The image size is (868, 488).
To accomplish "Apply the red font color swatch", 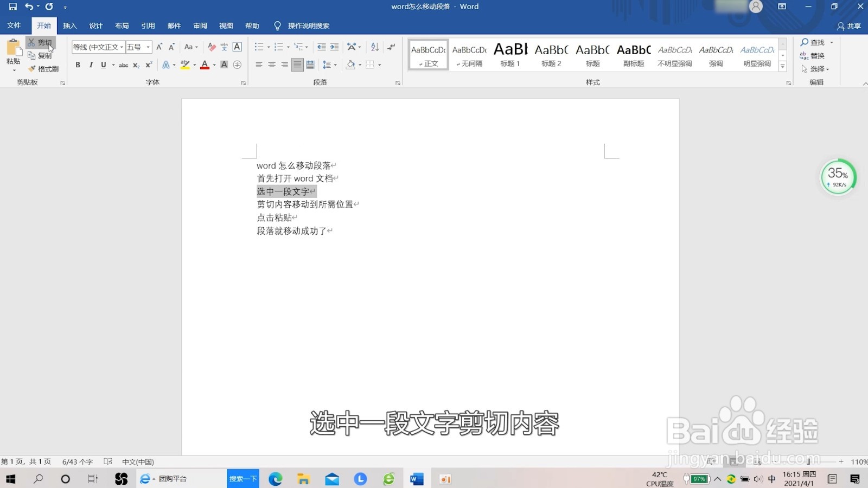I will pos(205,65).
